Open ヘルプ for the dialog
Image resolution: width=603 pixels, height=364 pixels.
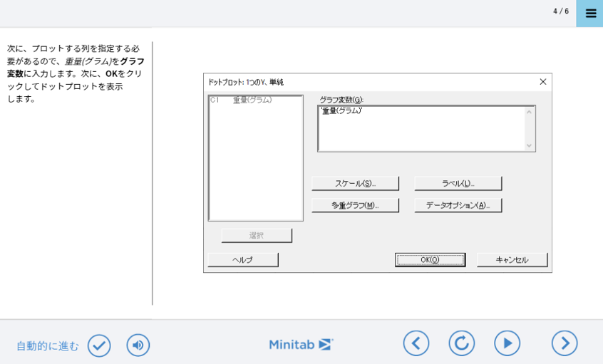[x=243, y=260]
